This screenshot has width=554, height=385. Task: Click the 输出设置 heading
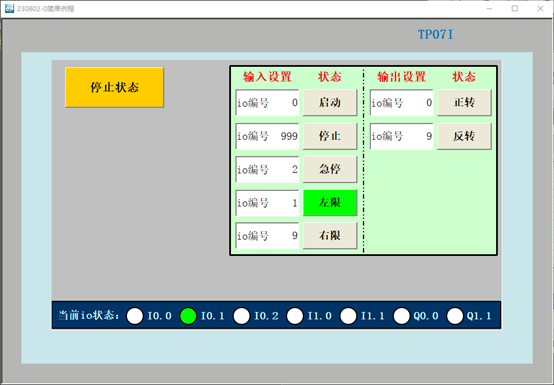[401, 77]
